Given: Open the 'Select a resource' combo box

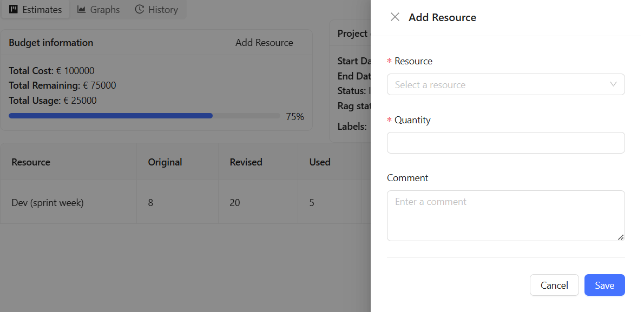Looking at the screenshot, I should pos(498,84).
